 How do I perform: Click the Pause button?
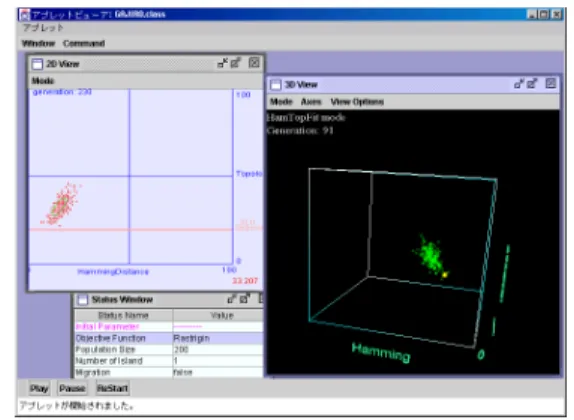(72, 389)
